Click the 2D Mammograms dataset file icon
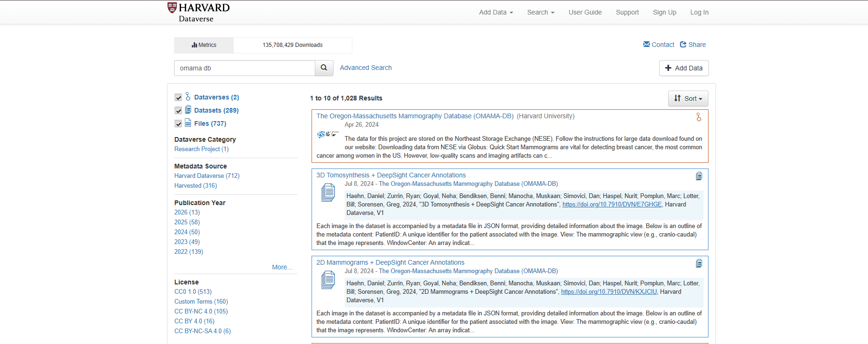Image resolution: width=868 pixels, height=344 pixels. (328, 280)
